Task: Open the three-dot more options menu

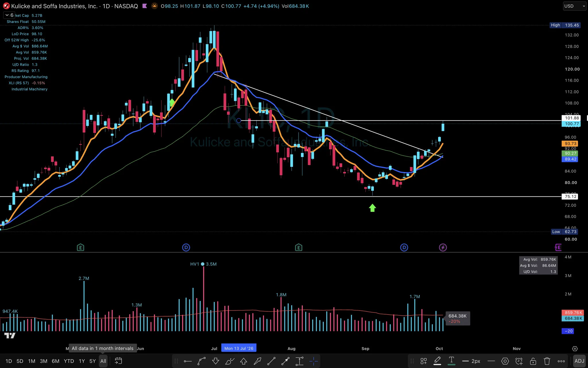Action: pos(561,361)
